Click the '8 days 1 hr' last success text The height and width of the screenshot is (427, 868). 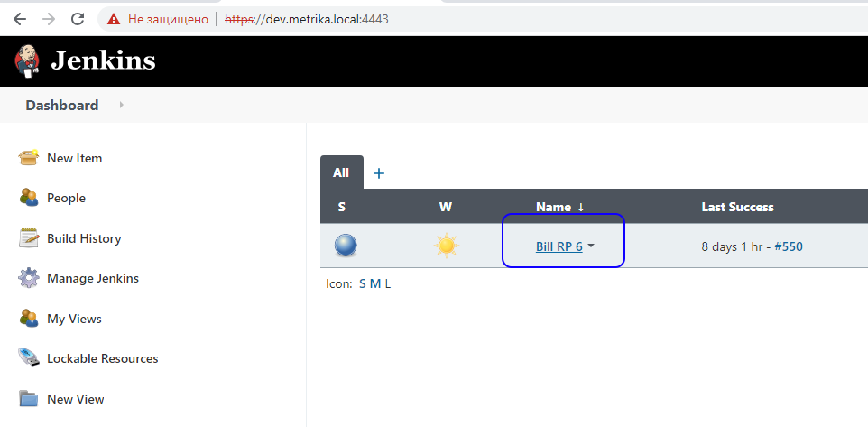732,246
